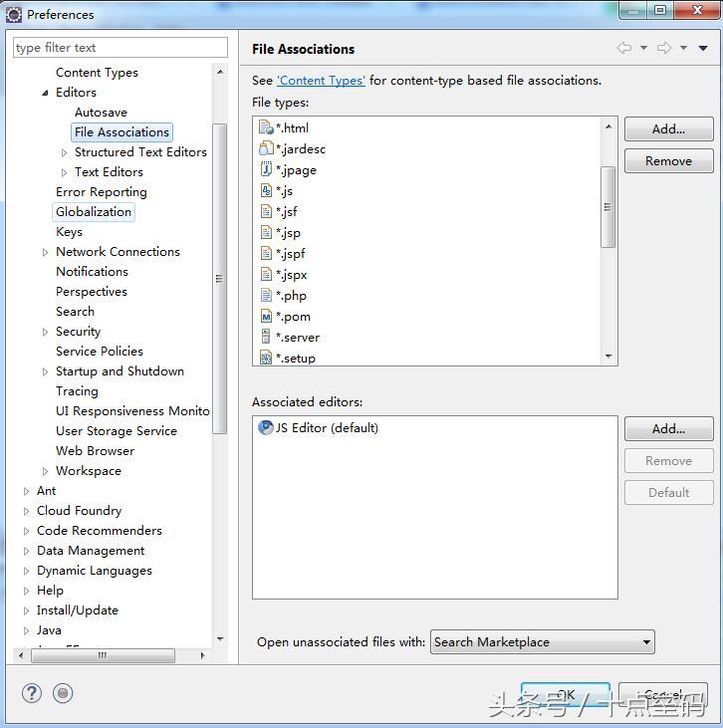Go forward with the right arrow icon
The width and height of the screenshot is (723, 728).
[664, 48]
